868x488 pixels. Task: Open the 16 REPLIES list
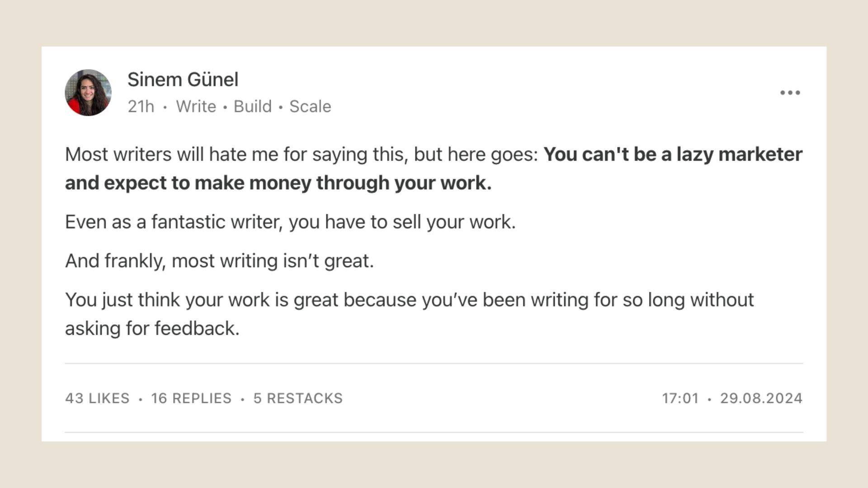click(x=191, y=398)
